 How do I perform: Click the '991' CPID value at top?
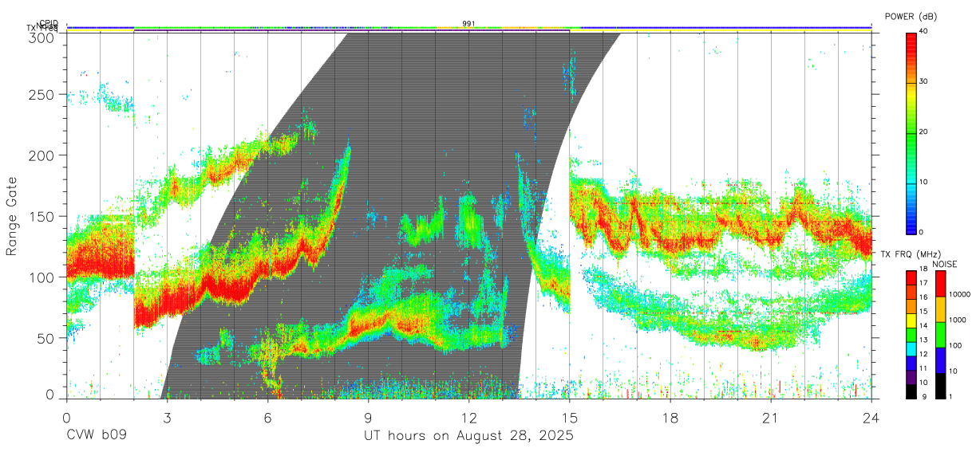[x=468, y=24]
